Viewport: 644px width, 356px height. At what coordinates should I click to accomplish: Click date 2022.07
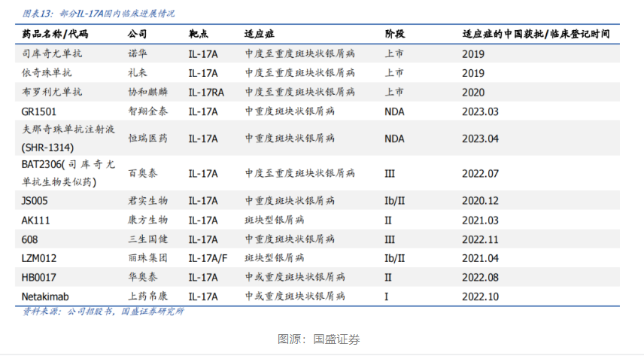point(480,174)
